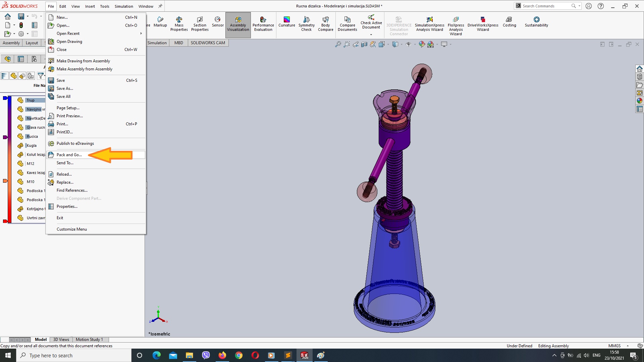This screenshot has width=644, height=362.
Task: Click the Rebuild traffic light icon
Action: (21, 25)
